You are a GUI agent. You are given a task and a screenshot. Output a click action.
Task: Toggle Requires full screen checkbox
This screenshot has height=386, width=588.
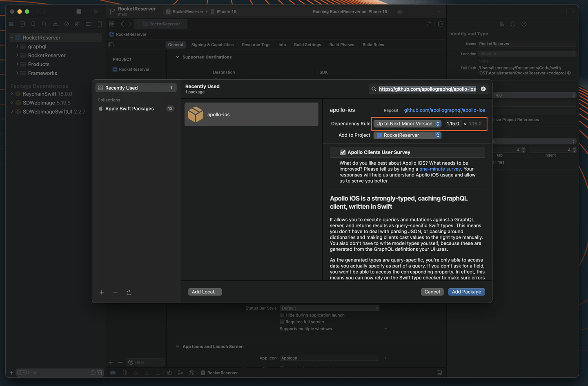(x=282, y=322)
